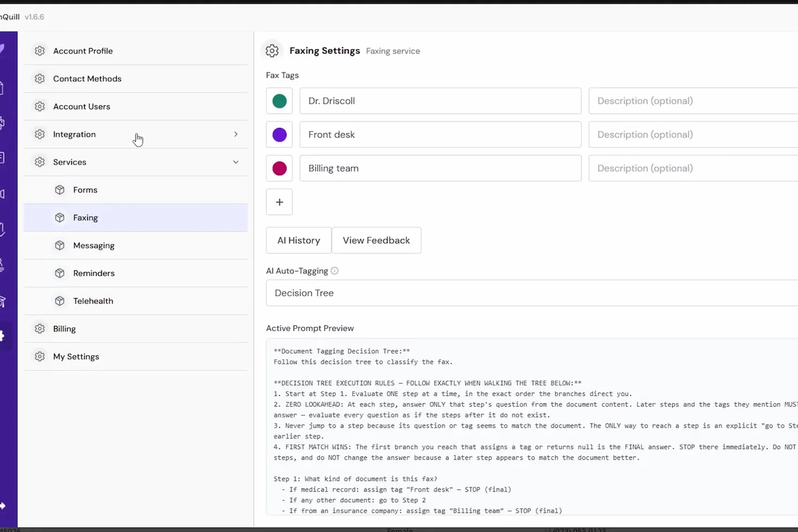Add a new fax tag with plus button
Viewport: 798px width, 532px height.
coord(279,202)
